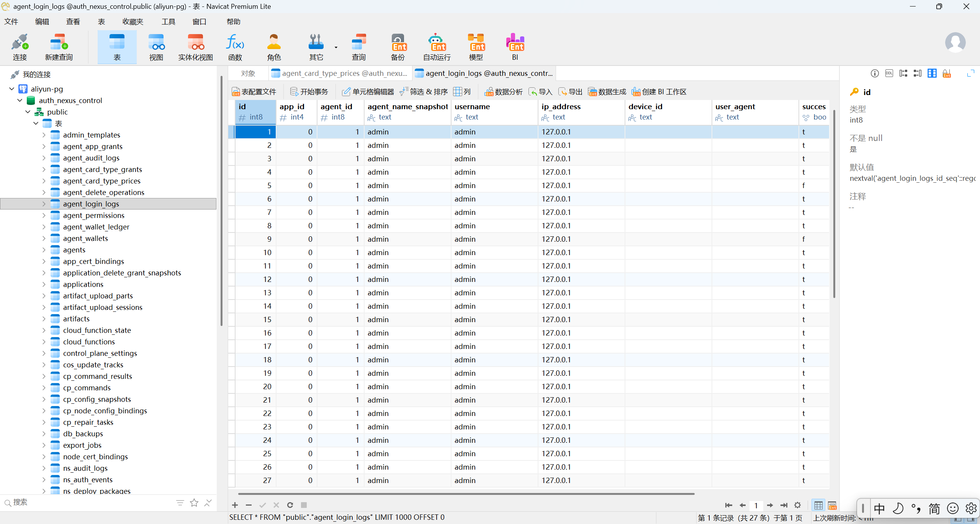Screen dimensions: 980x524
Task: Collapse the auth_nexus_control database node
Action: (20, 100)
